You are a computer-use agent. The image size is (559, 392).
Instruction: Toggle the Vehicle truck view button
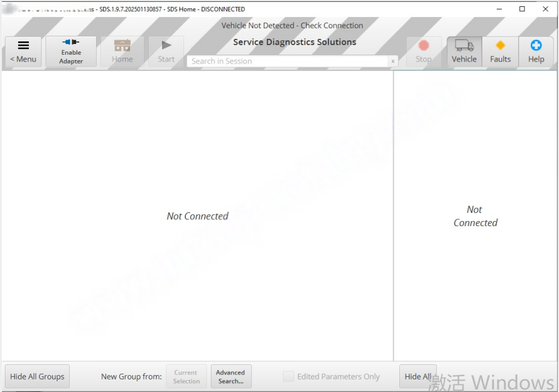coord(464,46)
